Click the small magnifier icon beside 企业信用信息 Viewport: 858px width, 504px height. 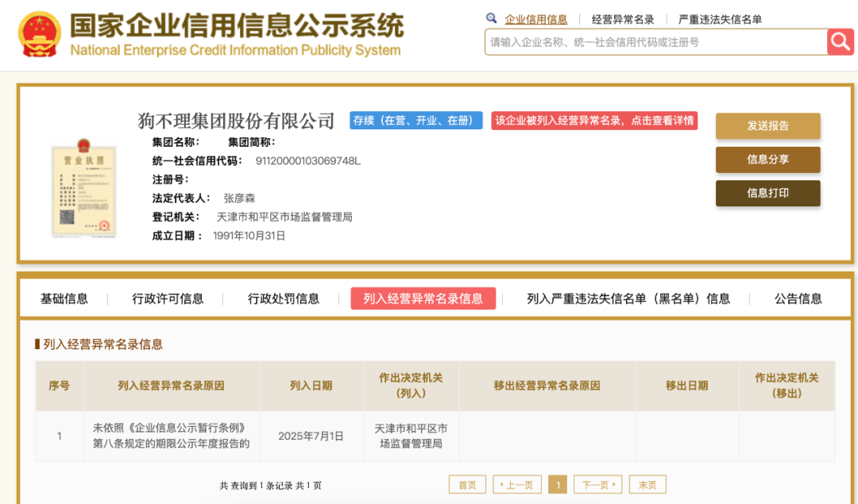(x=491, y=18)
